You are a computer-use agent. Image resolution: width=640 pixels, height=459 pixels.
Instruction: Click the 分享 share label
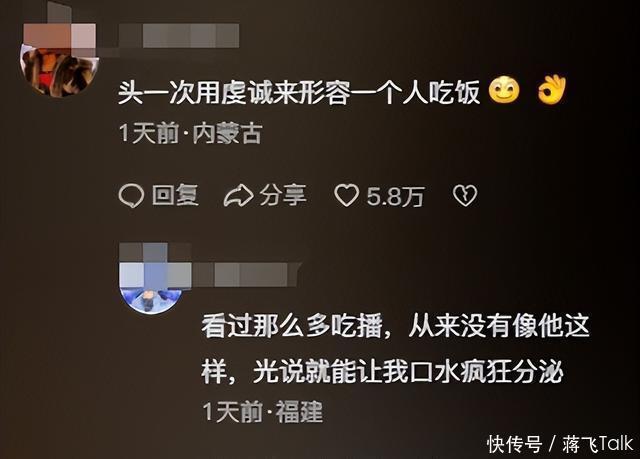tap(283, 195)
